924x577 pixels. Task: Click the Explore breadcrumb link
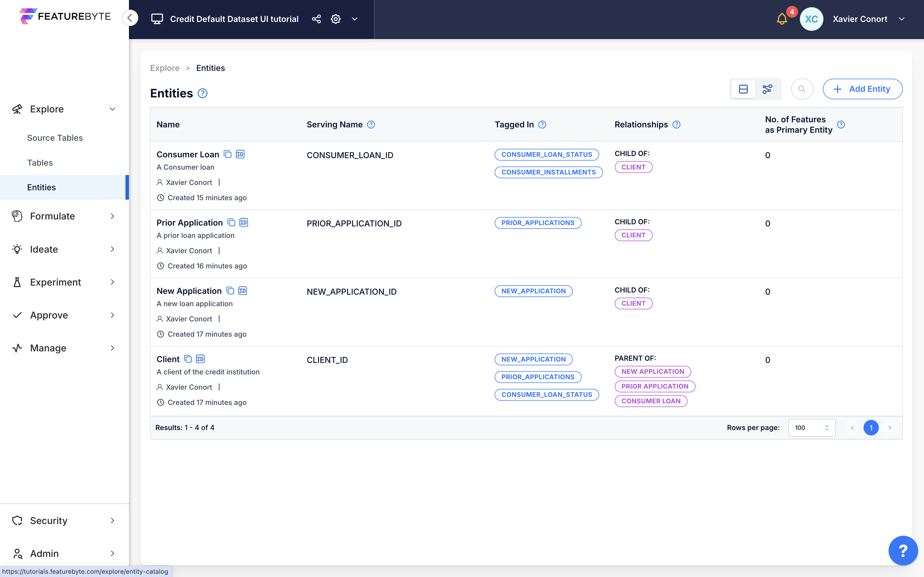[165, 68]
